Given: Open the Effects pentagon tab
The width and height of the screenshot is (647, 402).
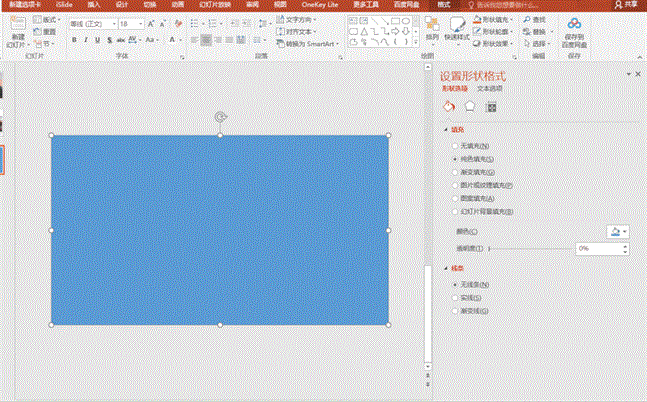Looking at the screenshot, I should (470, 106).
